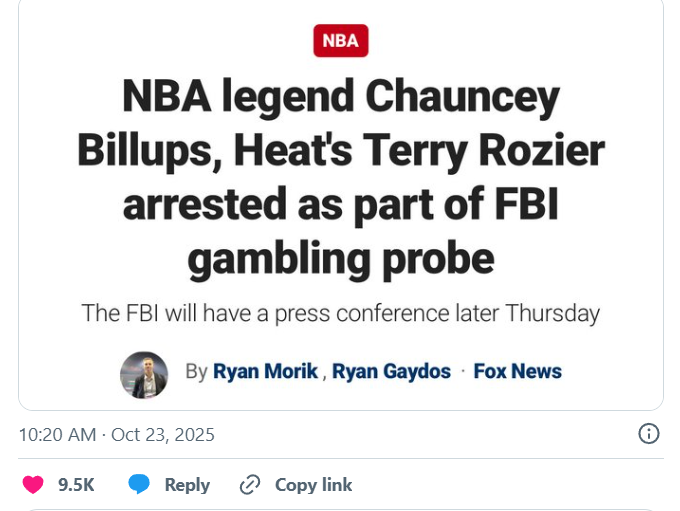Click the 9.5K likes count
This screenshot has height=511, width=680.
coord(76,485)
